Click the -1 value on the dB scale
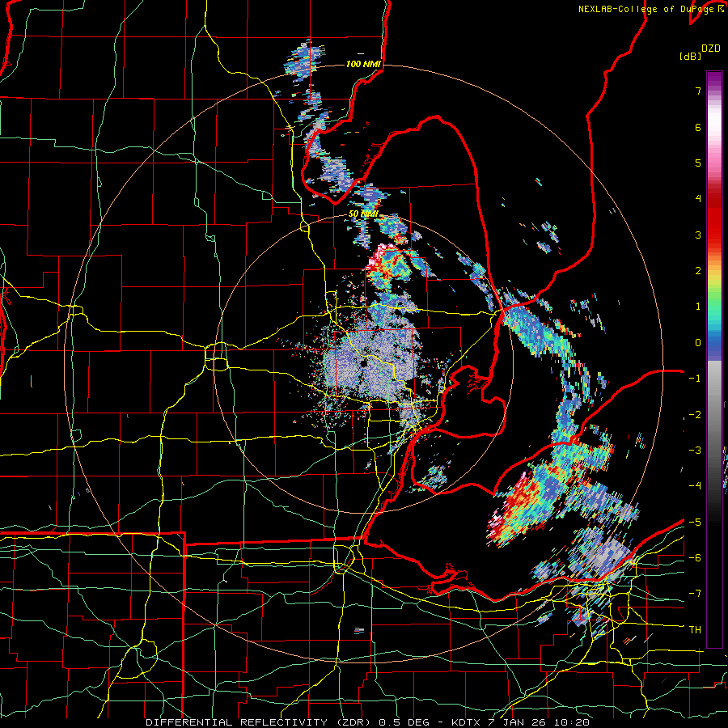The height and width of the screenshot is (728, 728). (x=695, y=379)
